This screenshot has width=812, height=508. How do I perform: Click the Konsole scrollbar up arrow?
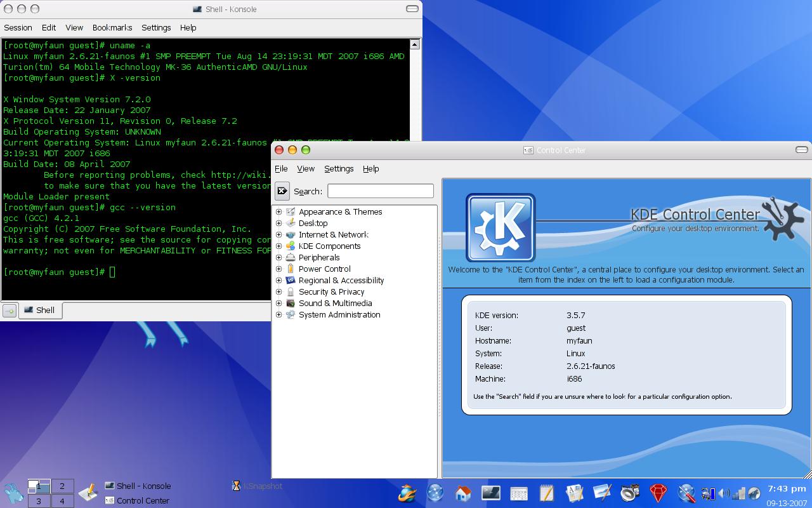click(415, 44)
